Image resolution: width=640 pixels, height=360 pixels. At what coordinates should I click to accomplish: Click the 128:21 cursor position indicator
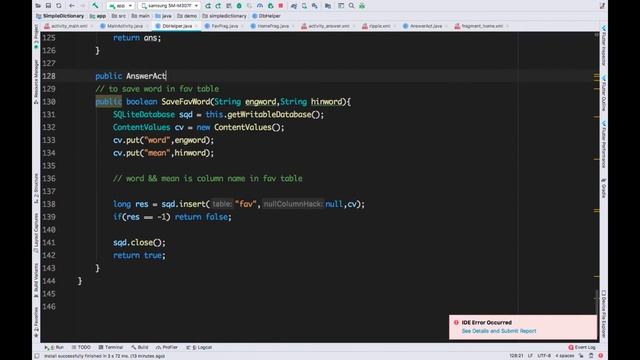[x=516, y=356]
